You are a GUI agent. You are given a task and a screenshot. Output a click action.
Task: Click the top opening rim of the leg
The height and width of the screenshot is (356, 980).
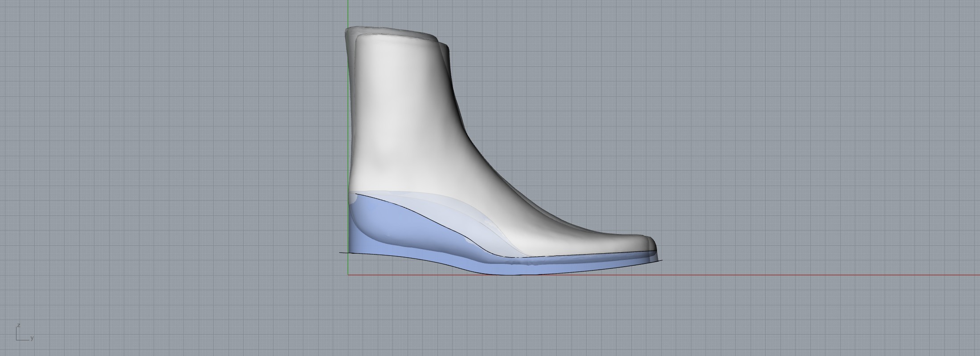pyautogui.click(x=392, y=32)
